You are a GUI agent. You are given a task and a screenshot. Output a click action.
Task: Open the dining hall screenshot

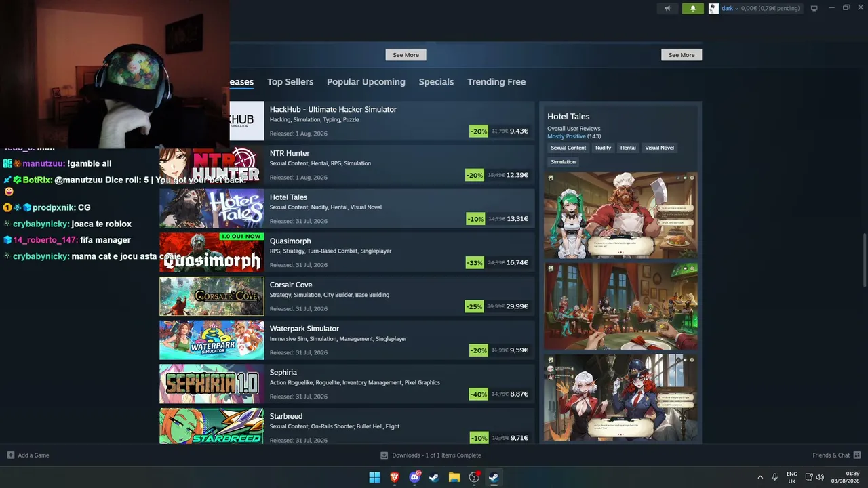[x=620, y=306]
